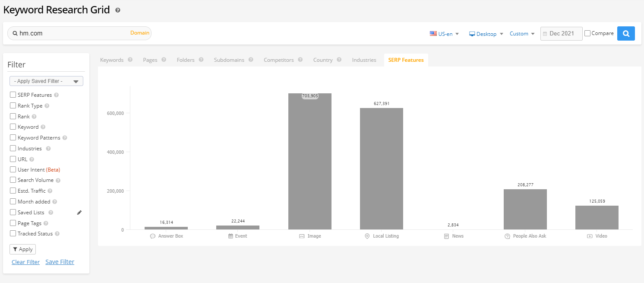Enable the Compare checkbox
This screenshot has width=644, height=283.
coord(587,33)
